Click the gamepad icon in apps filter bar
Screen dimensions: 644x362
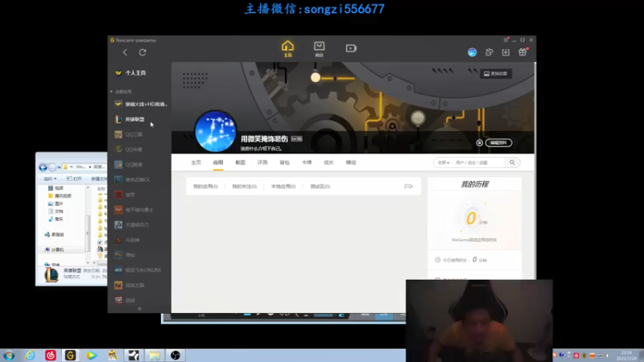tap(408, 187)
